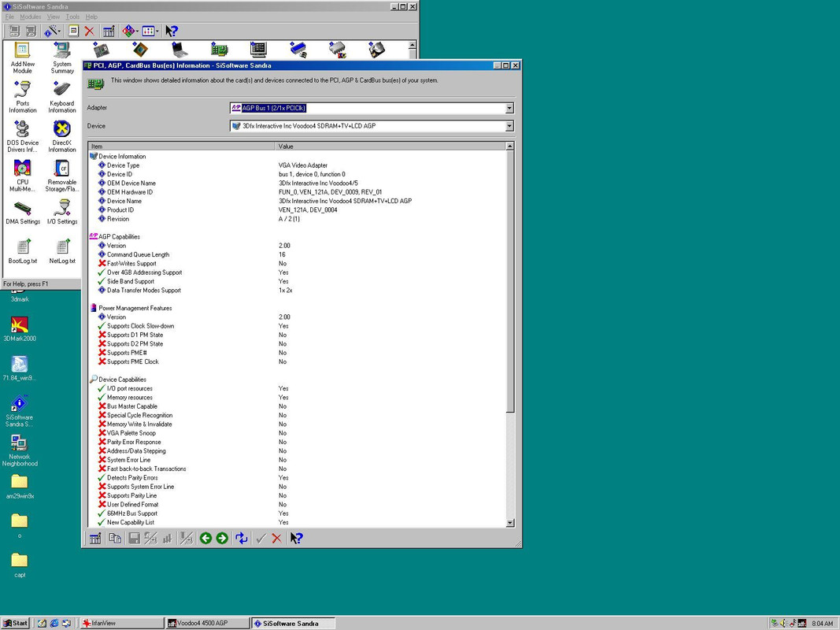This screenshot has width=840, height=630.
Task: Click the green back arrow in the PCI window toolbar
Action: click(205, 539)
